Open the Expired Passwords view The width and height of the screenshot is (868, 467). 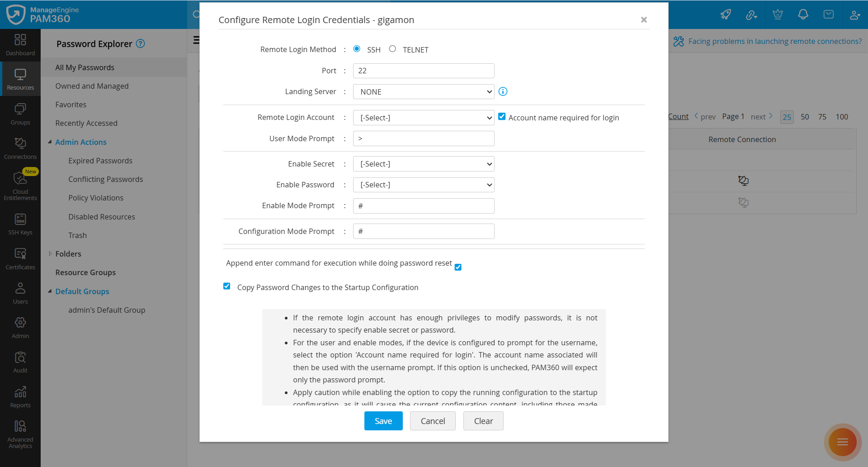100,160
